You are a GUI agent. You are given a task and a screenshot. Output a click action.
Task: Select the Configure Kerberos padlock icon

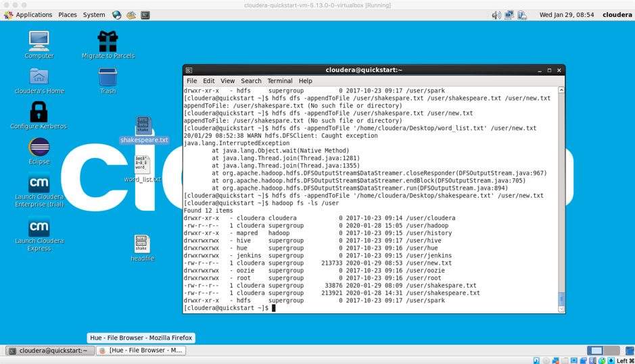(39, 115)
